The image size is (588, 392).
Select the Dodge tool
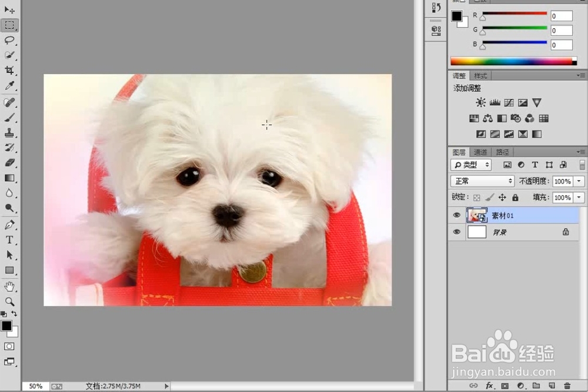[x=9, y=208]
